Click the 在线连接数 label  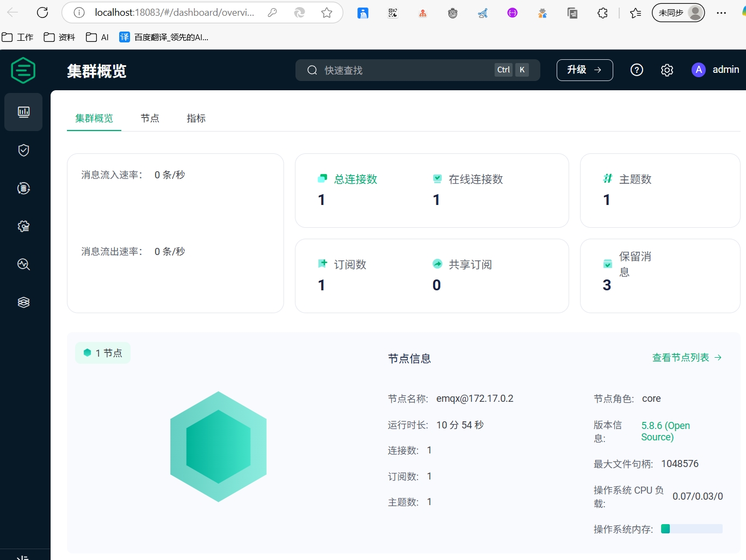click(476, 179)
